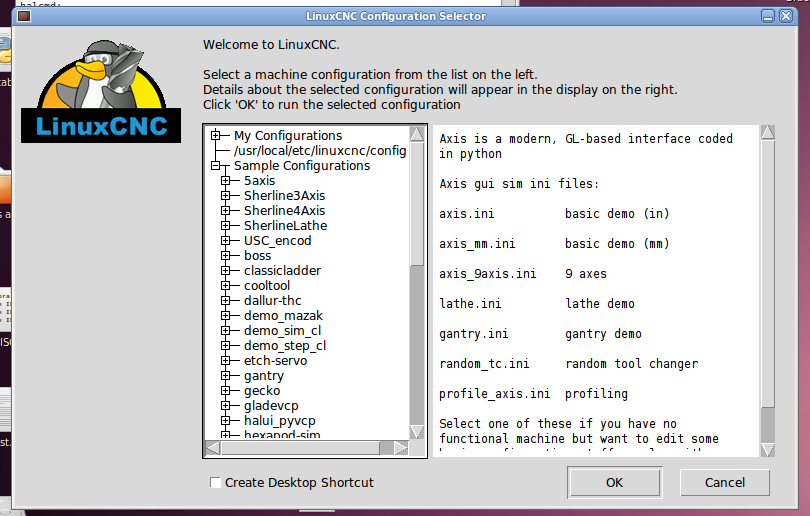Select the dallur-thc tree item
810x516 pixels.
[272, 301]
